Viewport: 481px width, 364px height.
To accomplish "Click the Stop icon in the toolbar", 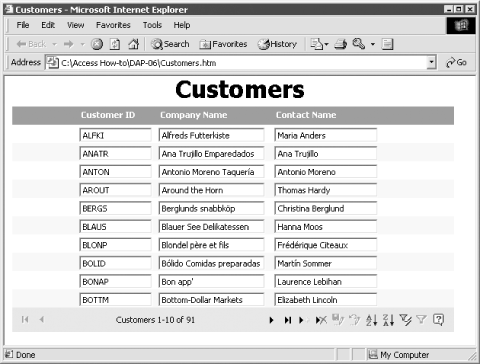I will click(97, 44).
